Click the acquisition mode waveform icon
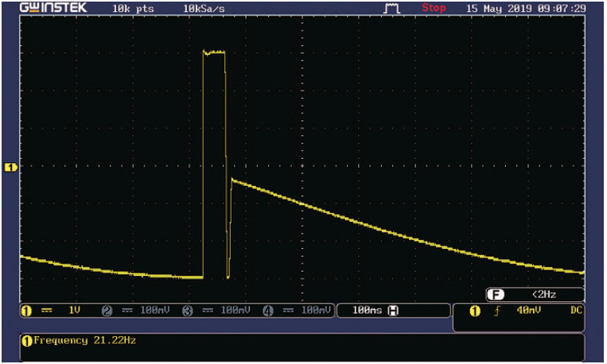This screenshot has height=364, width=607. (391, 8)
